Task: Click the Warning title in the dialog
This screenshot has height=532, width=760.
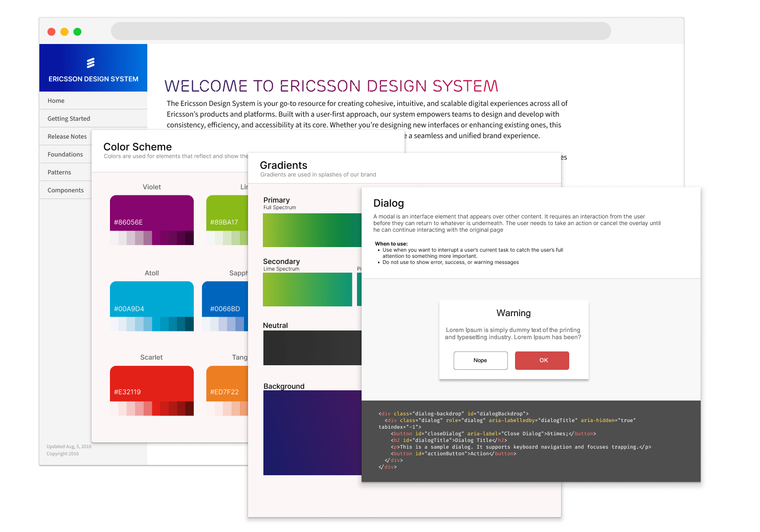Action: pos(513,313)
